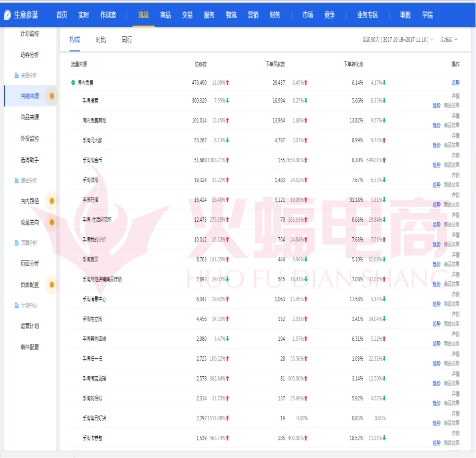This screenshot has width=476, height=458.
Task: Click 趋势 link for 淘内免费 row
Action: click(455, 83)
